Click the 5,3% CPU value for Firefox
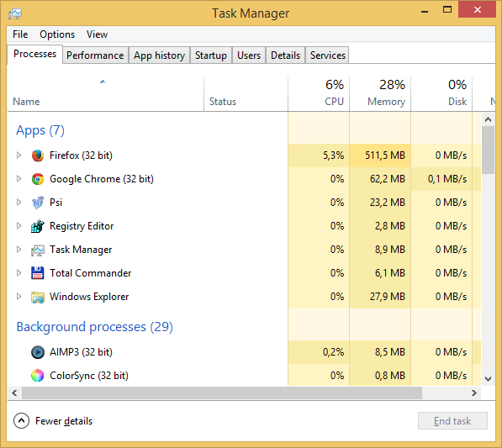Screen dimensions: 502x448 (333, 155)
